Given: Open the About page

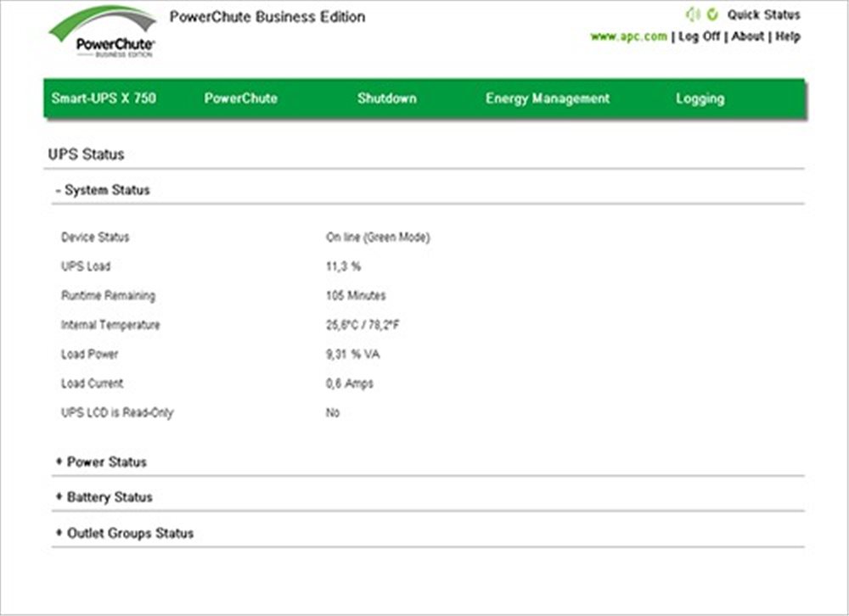Looking at the screenshot, I should click(747, 36).
